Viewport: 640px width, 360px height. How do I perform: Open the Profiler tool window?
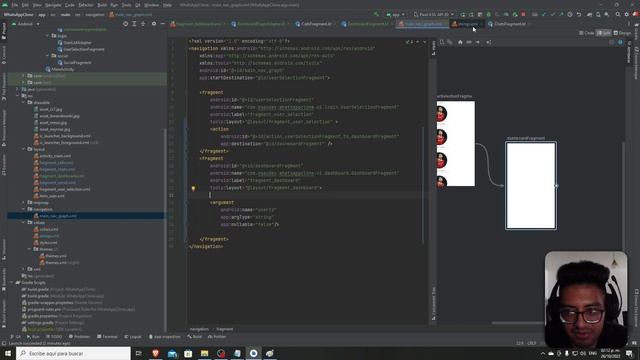tap(217, 337)
